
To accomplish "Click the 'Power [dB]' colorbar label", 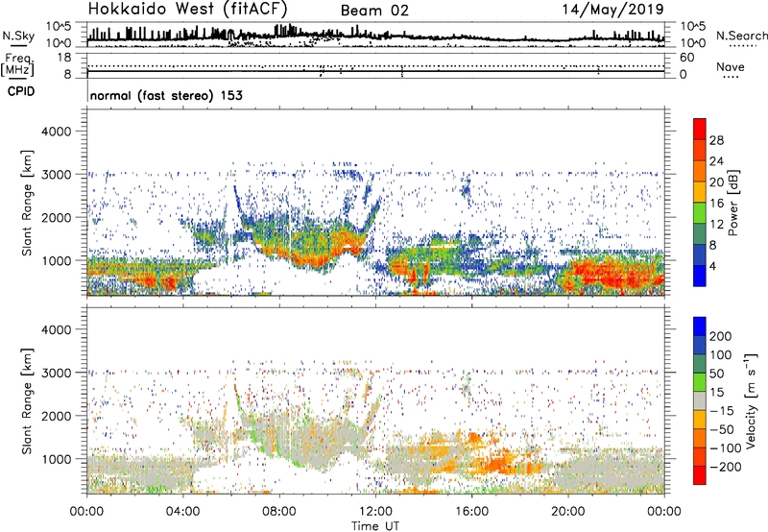I will click(732, 203).
